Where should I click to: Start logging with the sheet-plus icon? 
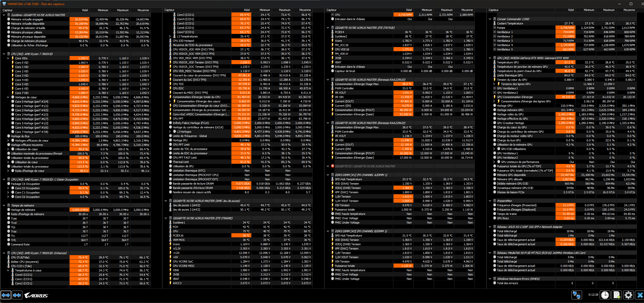pos(617,295)
